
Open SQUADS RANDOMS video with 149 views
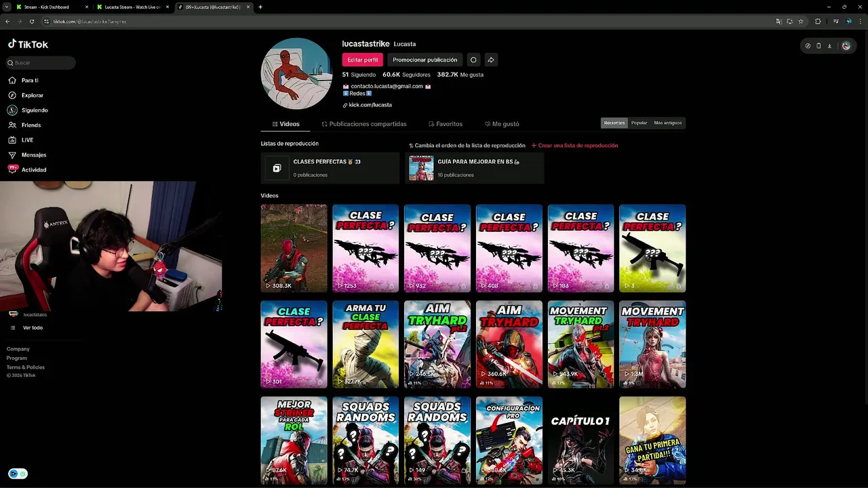(x=437, y=441)
